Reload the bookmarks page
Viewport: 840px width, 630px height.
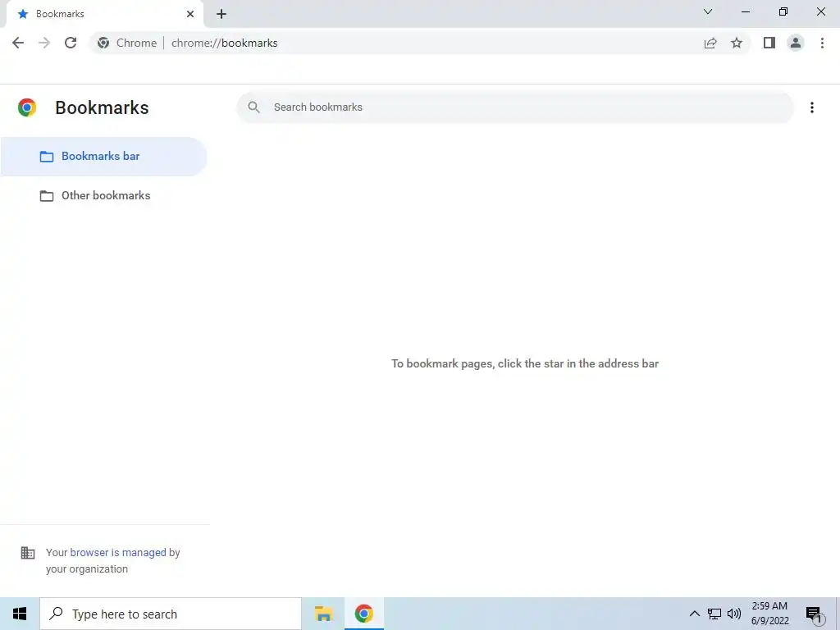(71, 43)
